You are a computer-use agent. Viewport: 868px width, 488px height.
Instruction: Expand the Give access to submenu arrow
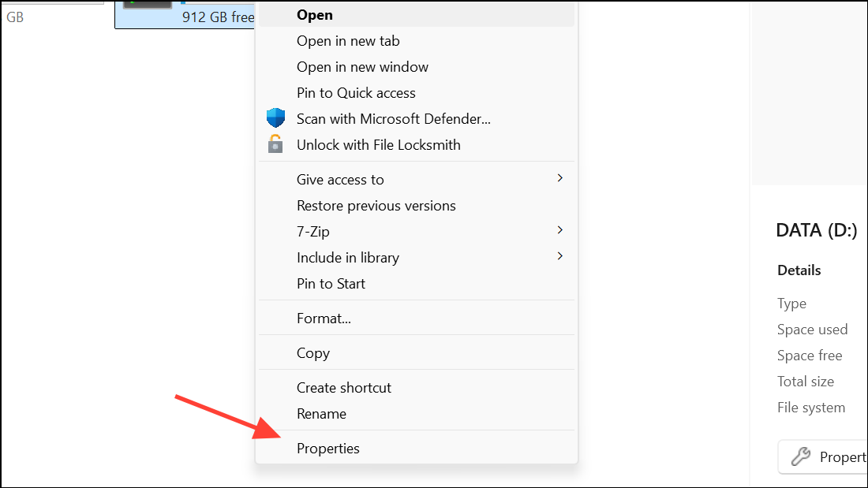tap(559, 178)
